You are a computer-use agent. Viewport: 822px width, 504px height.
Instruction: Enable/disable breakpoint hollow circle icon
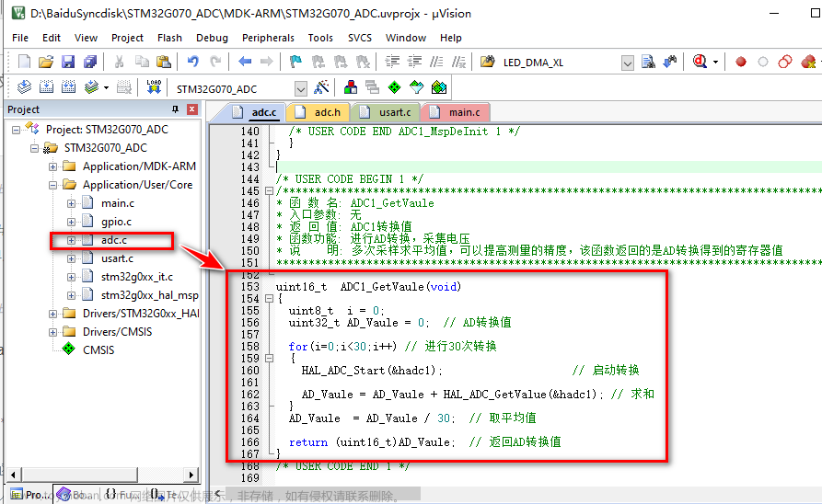coord(763,62)
